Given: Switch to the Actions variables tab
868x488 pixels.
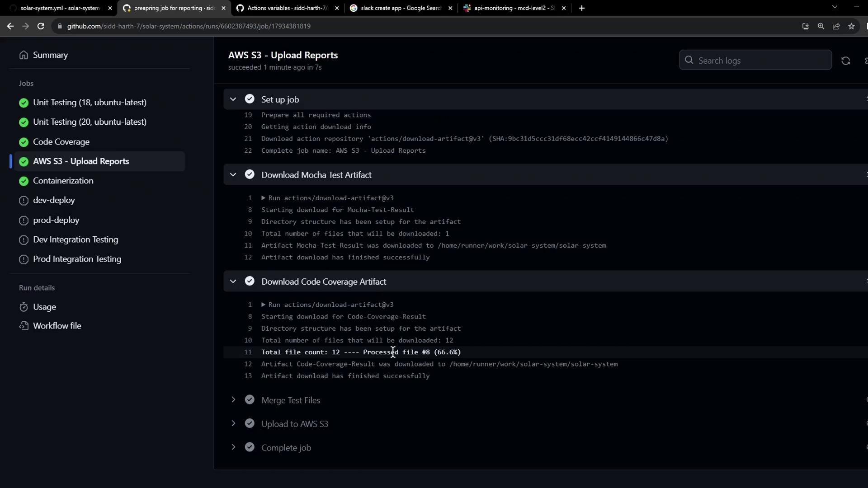Looking at the screenshot, I should (x=287, y=8).
